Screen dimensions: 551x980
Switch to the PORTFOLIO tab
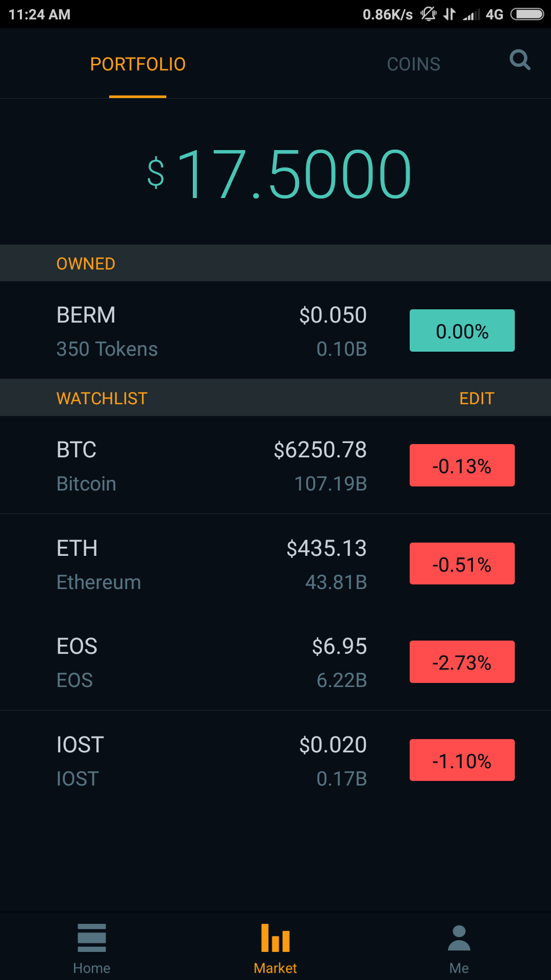point(138,64)
